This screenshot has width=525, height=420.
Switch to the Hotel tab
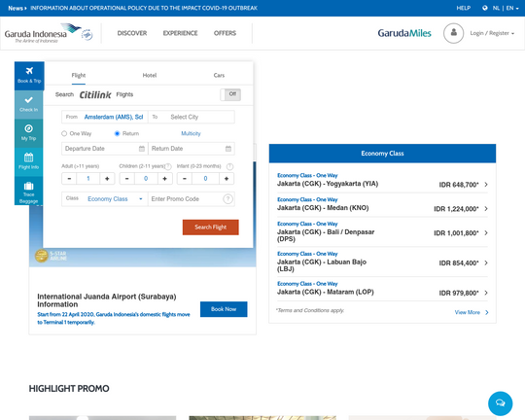[150, 76]
